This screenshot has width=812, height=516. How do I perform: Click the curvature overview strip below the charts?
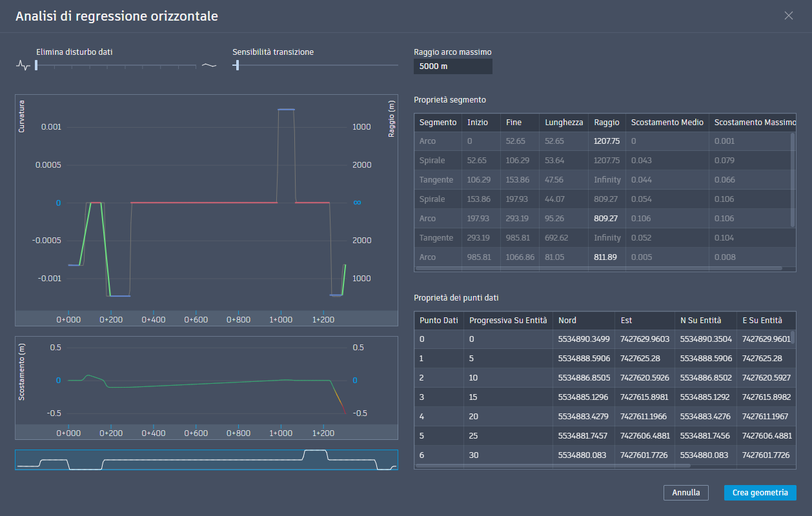coord(207,460)
